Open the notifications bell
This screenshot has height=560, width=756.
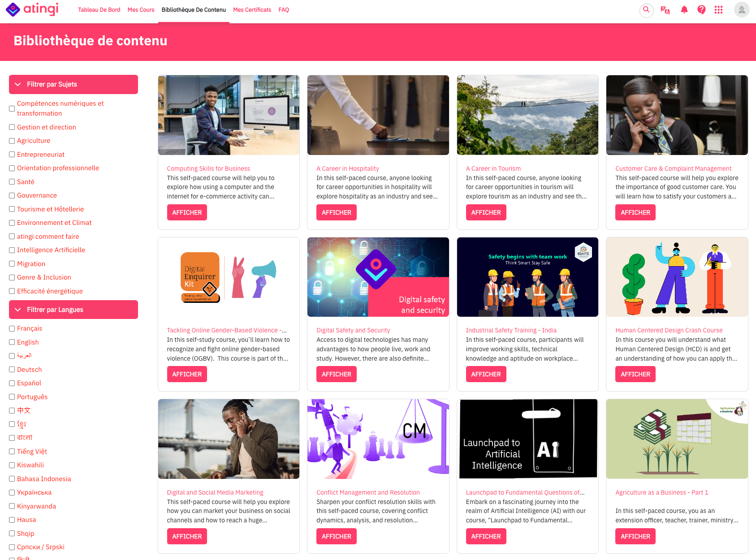(684, 10)
